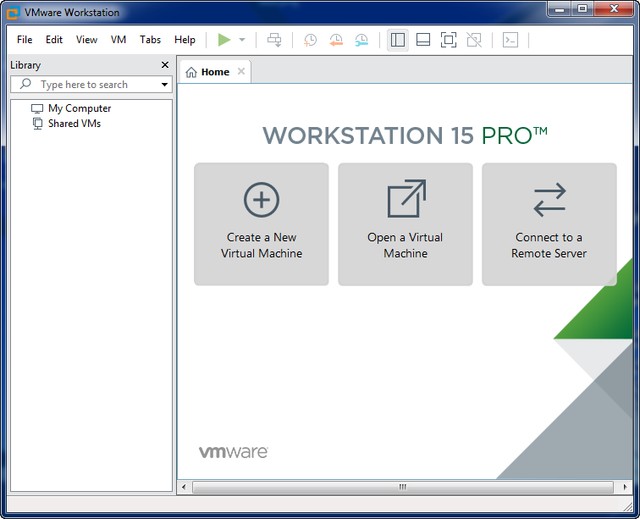Open the VM menu
The width and height of the screenshot is (640, 519).
click(118, 40)
